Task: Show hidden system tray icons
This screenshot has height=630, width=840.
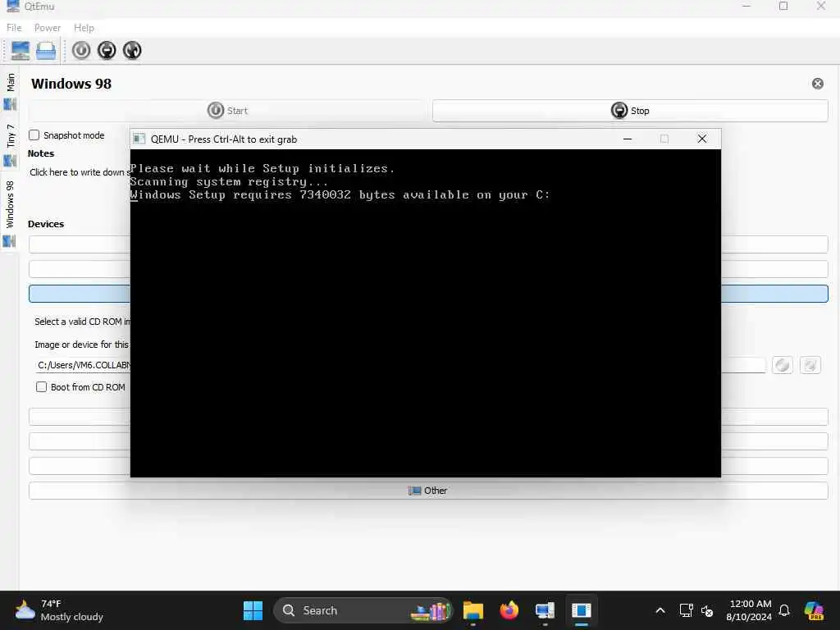Action: click(x=660, y=610)
